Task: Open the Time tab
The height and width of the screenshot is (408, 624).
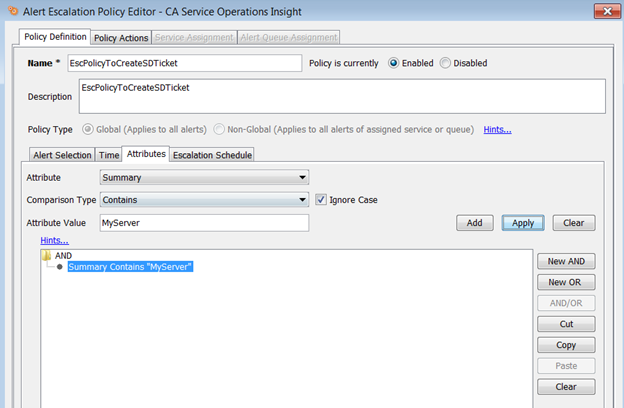Action: point(108,155)
